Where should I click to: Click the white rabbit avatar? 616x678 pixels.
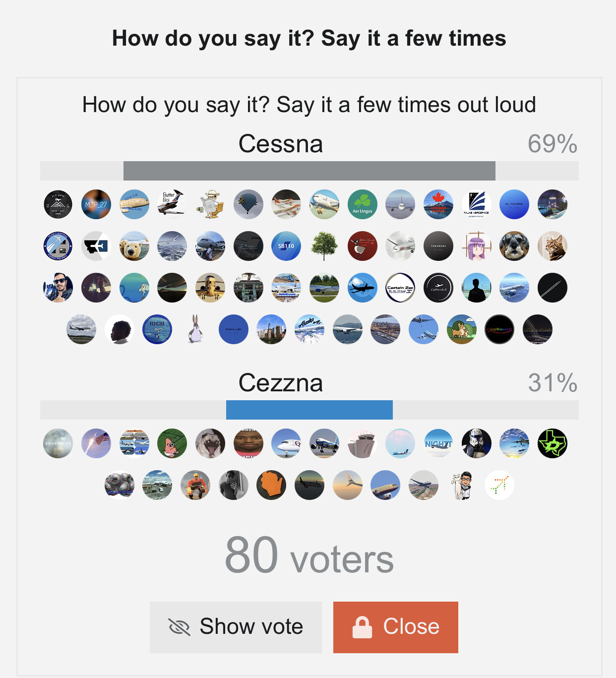click(x=195, y=329)
